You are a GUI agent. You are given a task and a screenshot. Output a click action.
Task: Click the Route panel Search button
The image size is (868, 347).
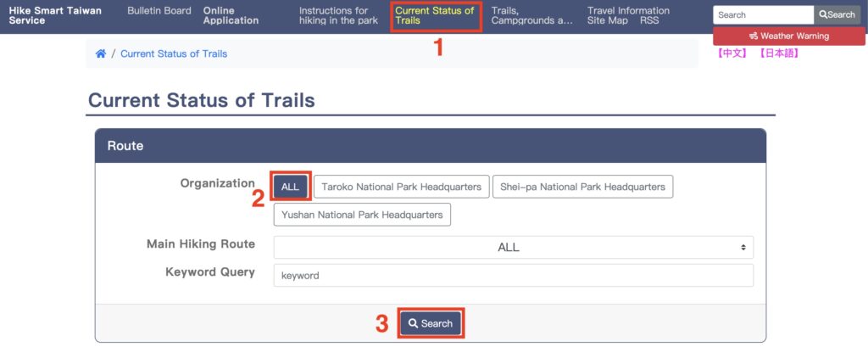(x=431, y=323)
